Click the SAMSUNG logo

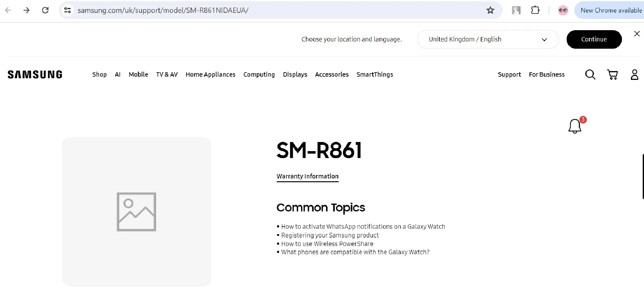pyautogui.click(x=35, y=74)
